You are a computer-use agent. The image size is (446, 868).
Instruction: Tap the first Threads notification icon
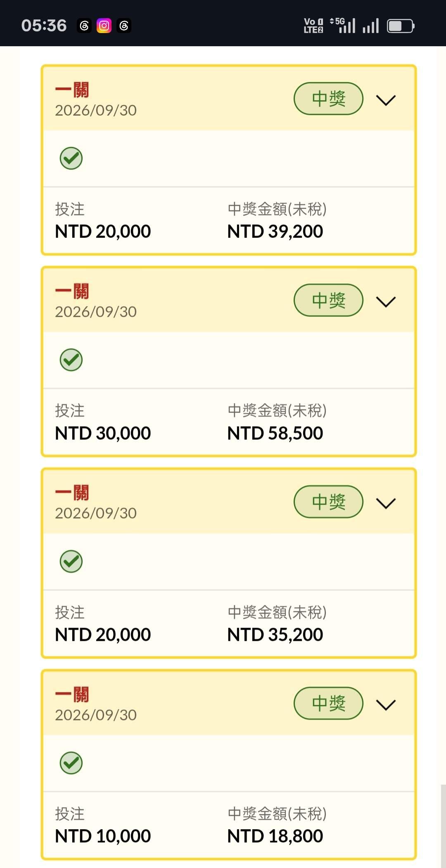click(84, 26)
